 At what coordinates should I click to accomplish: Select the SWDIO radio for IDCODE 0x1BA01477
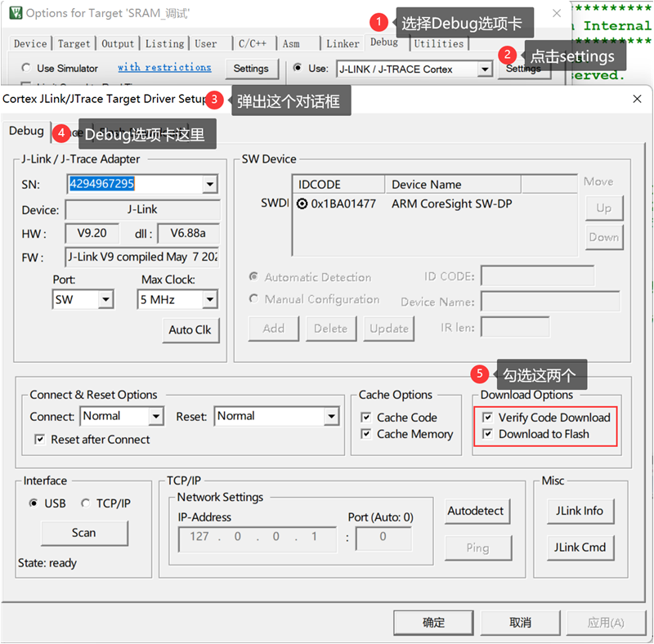click(x=302, y=203)
